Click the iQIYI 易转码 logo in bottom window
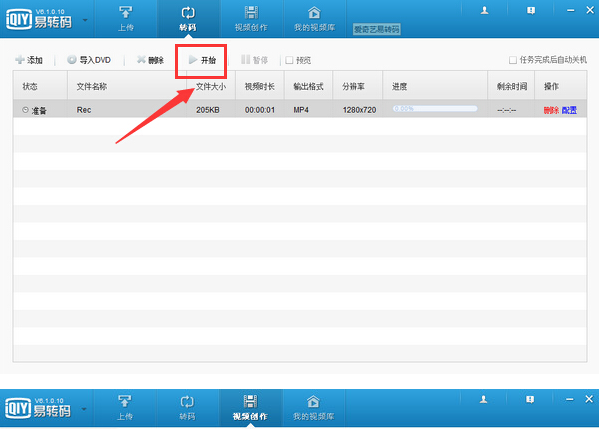The height and width of the screenshot is (429, 600). [38, 408]
